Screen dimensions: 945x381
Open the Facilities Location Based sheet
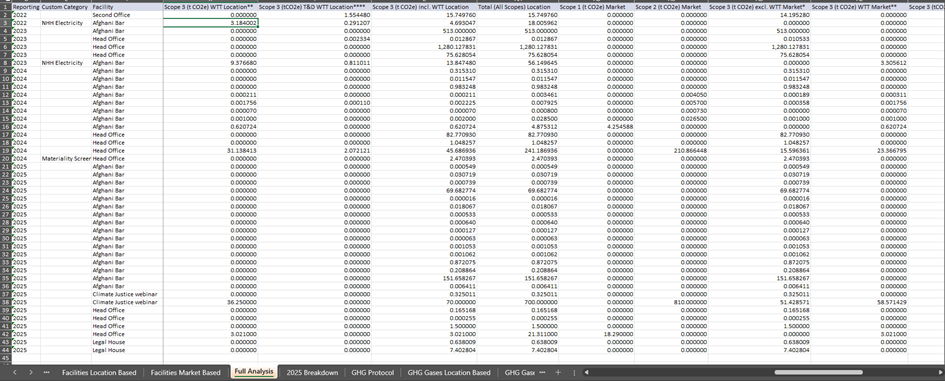click(99, 373)
